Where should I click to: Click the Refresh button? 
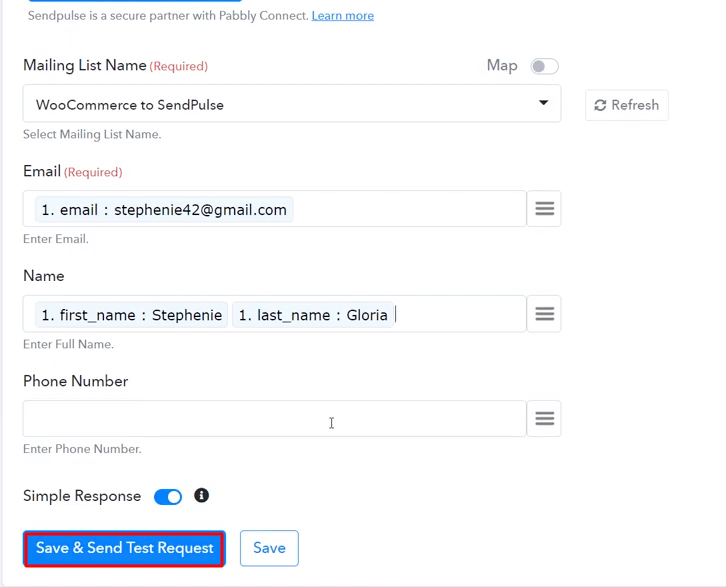(627, 105)
